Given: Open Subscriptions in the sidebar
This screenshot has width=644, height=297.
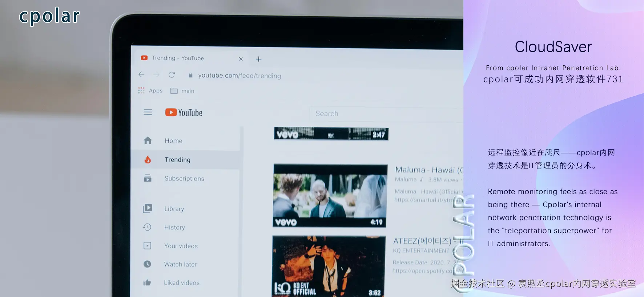Looking at the screenshot, I should (x=185, y=179).
